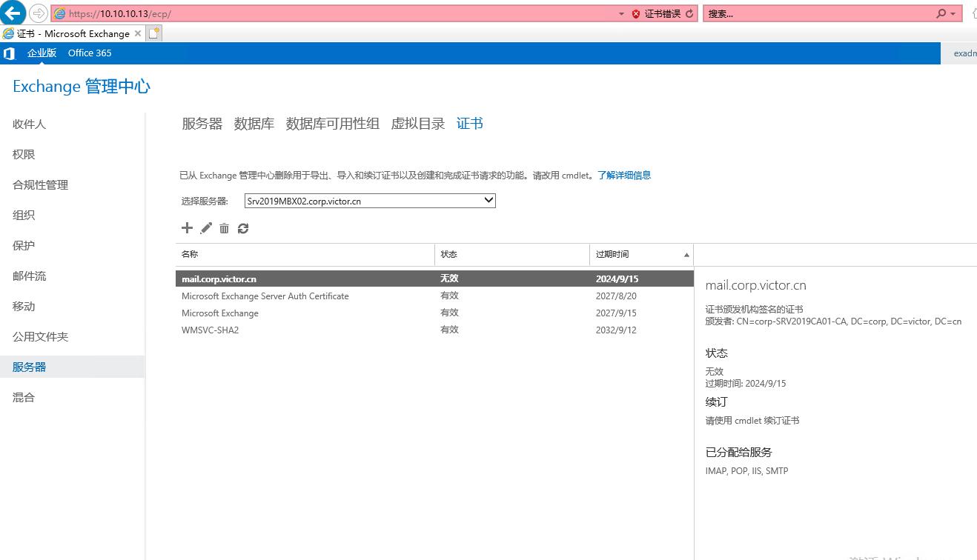The image size is (977, 560).
Task: Refresh the certificate list with the refresh icon
Action: coord(243,228)
